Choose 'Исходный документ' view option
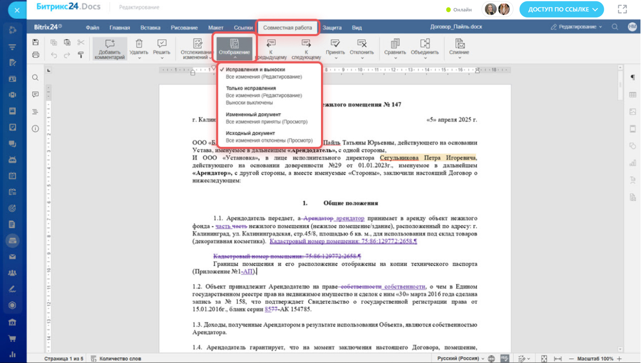This screenshot has width=644, height=363. click(250, 133)
